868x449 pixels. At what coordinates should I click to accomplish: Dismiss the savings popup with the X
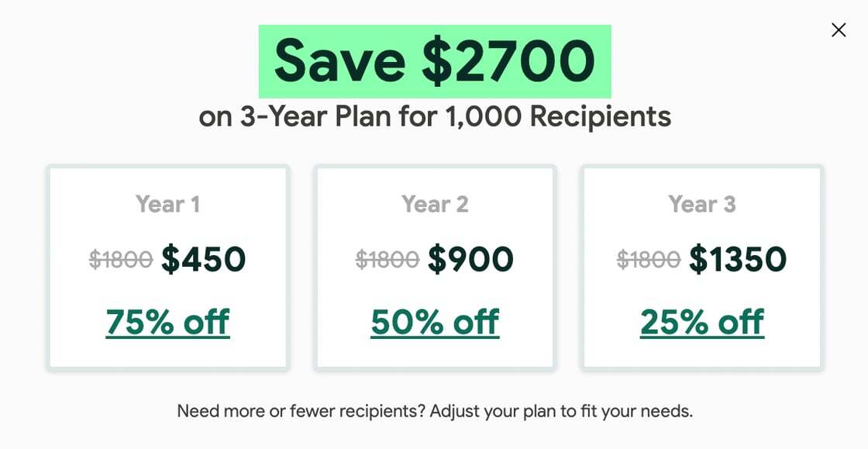[x=839, y=29]
